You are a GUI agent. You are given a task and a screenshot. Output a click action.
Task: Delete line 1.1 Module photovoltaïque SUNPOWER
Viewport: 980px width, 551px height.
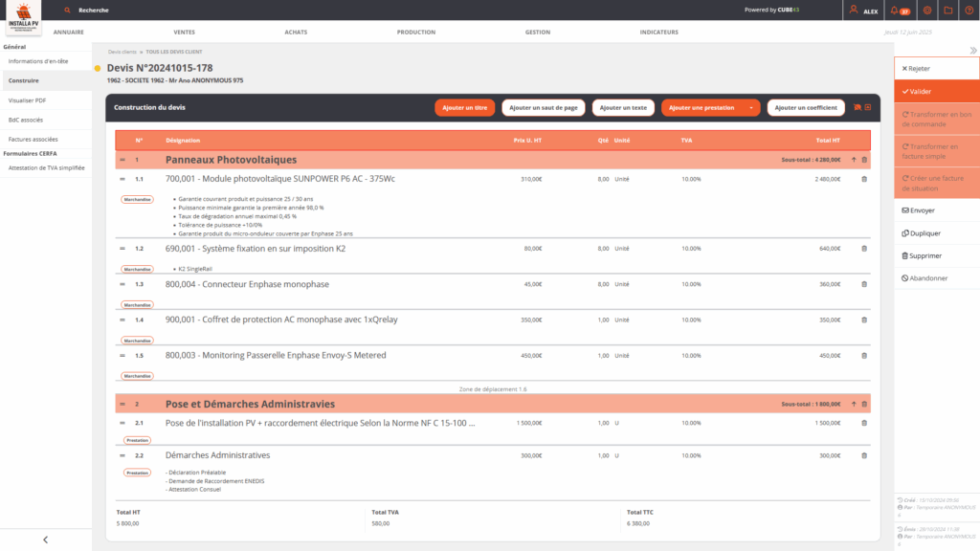tap(864, 179)
